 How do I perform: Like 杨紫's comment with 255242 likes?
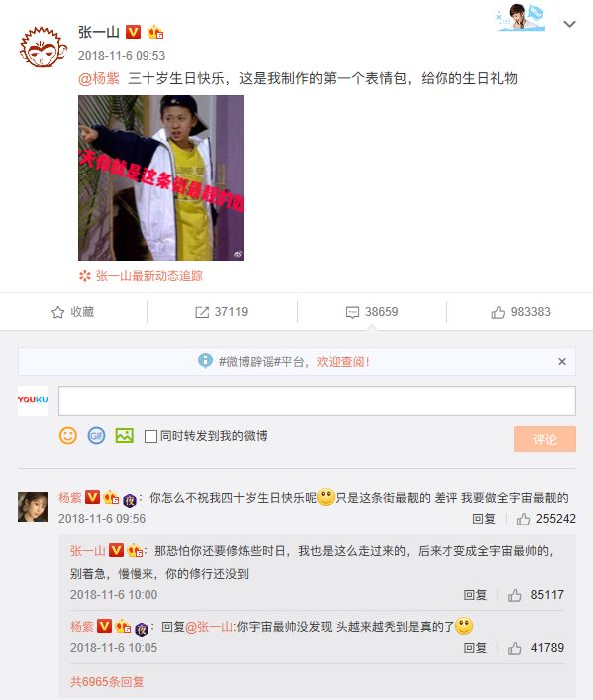tap(523, 519)
